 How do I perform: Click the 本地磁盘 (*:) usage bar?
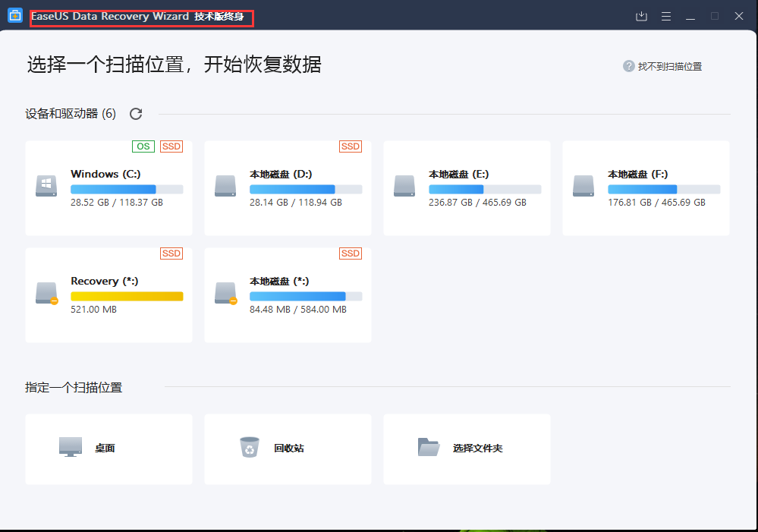pos(306,297)
